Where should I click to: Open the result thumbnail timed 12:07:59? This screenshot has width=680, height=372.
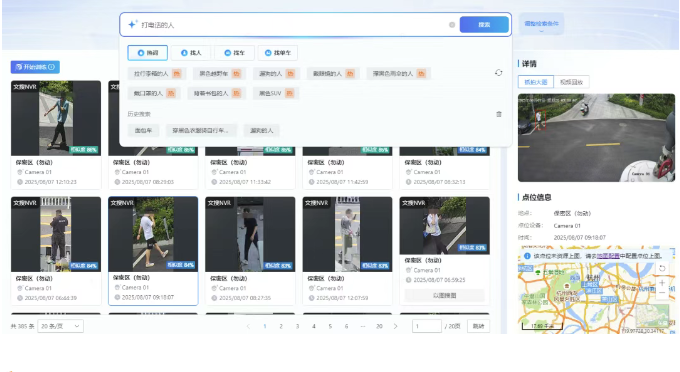click(347, 234)
